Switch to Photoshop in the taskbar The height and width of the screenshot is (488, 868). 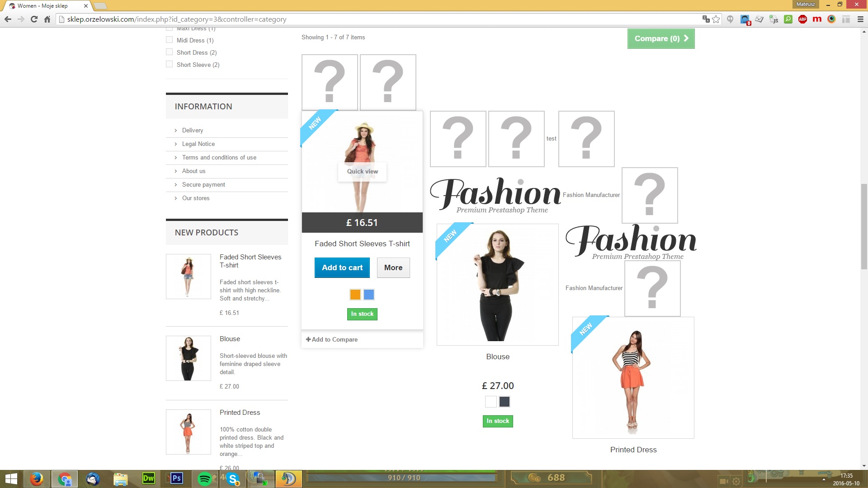pyautogui.click(x=177, y=479)
